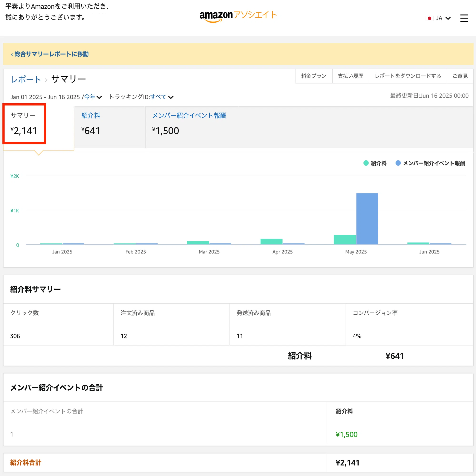Click the Amazon Associates logo

pyautogui.click(x=238, y=16)
